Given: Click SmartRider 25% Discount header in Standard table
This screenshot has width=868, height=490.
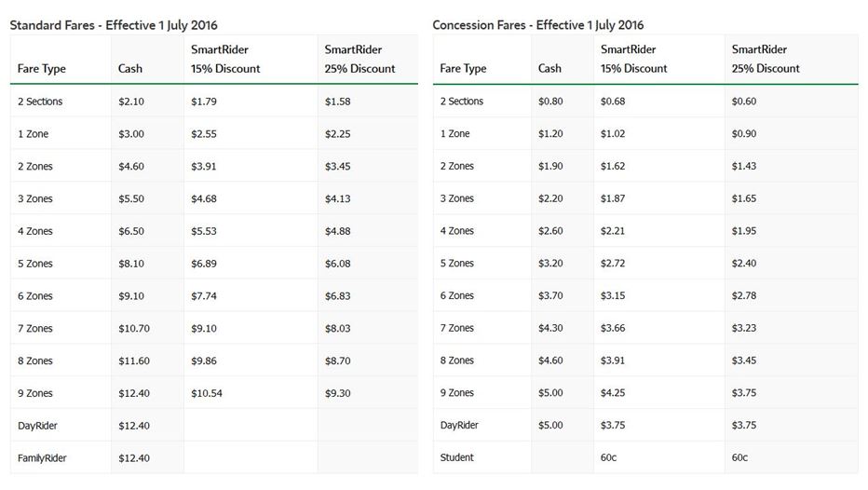Looking at the screenshot, I should (359, 59).
